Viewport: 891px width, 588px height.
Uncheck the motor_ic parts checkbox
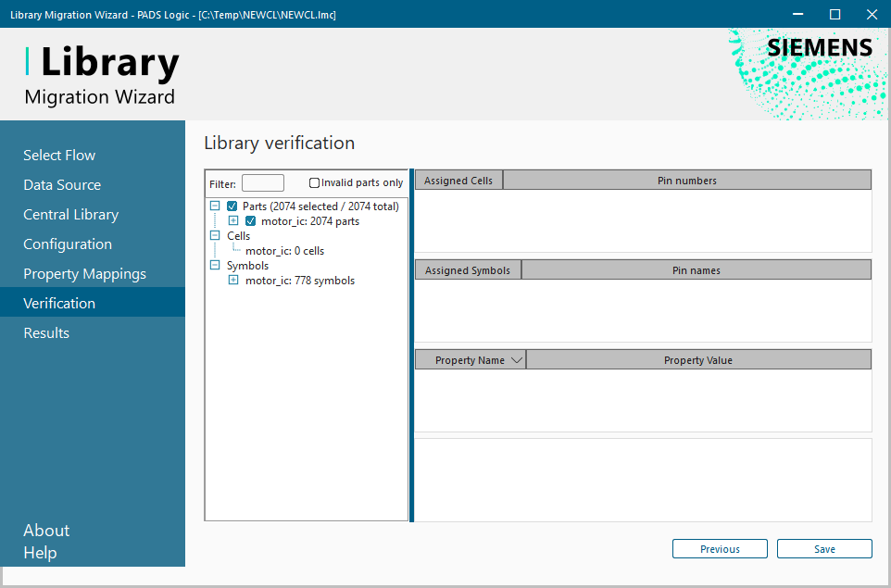tap(251, 221)
